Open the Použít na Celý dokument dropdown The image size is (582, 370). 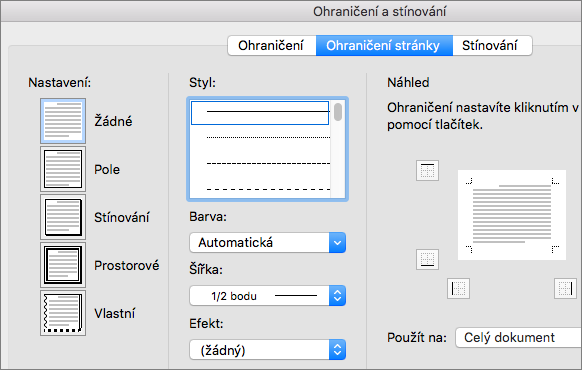tap(519, 338)
